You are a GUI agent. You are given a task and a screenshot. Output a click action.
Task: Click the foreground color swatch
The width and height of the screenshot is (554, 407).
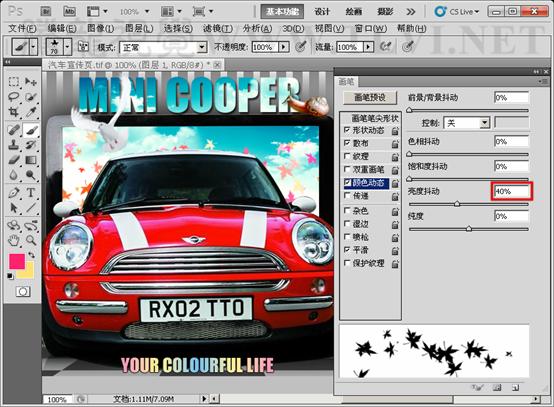17,261
